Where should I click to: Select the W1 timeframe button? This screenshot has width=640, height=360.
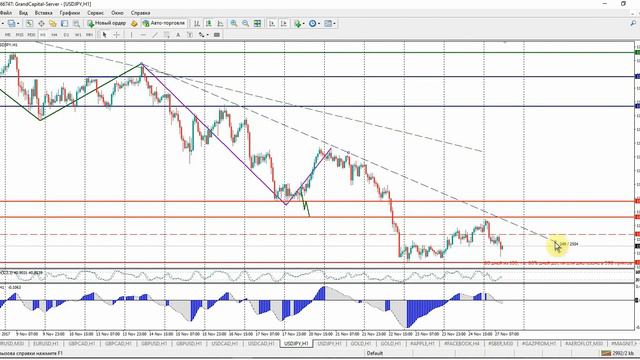coord(78,35)
